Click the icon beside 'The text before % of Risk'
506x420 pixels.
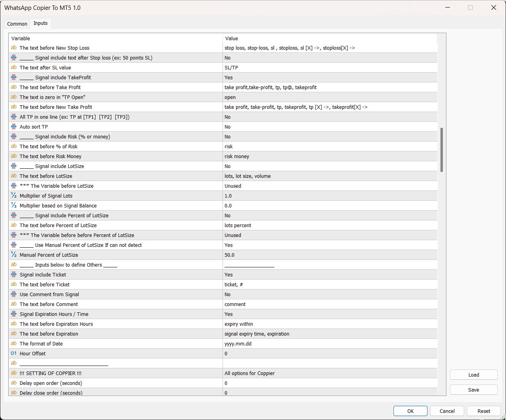(x=14, y=146)
